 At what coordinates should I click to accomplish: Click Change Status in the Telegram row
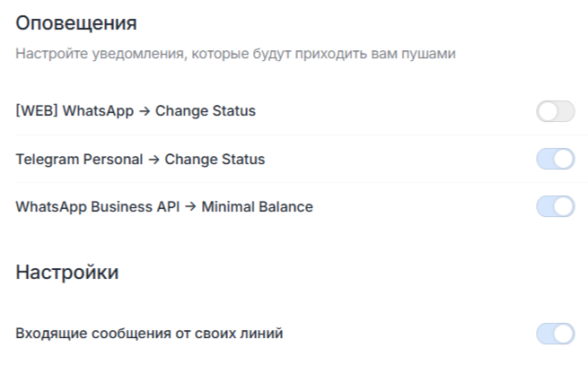[x=215, y=160]
